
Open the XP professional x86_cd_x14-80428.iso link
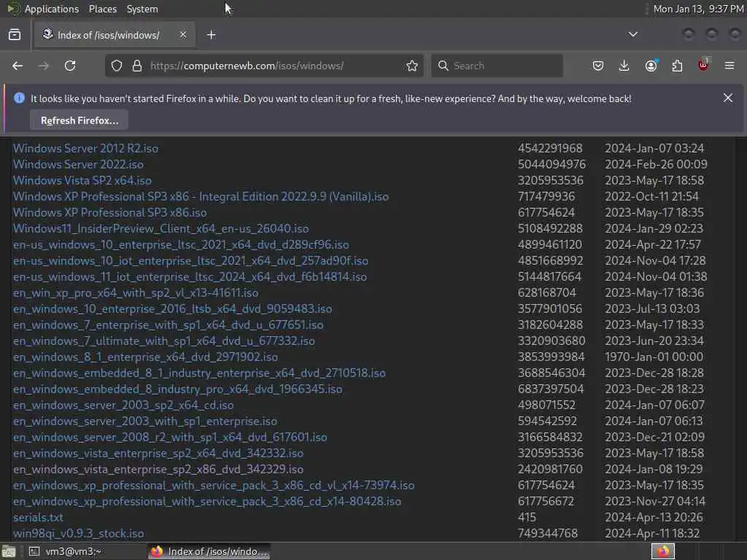(206, 502)
